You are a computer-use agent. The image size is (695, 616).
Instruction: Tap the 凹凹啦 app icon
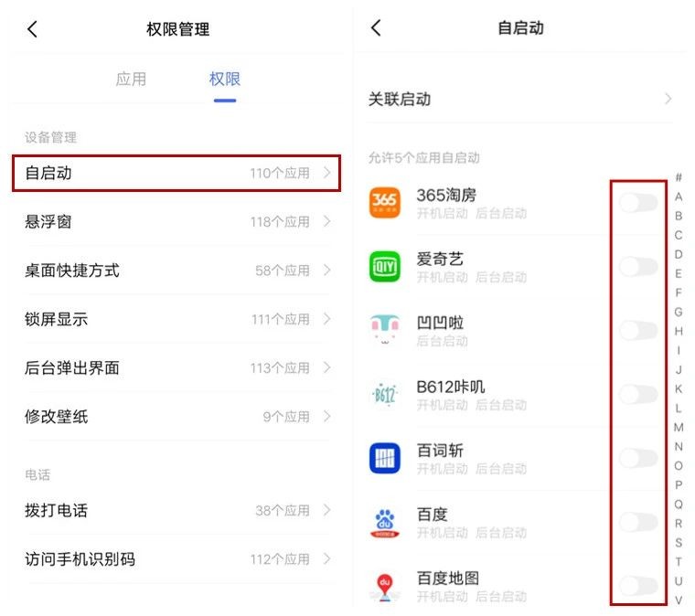(385, 331)
